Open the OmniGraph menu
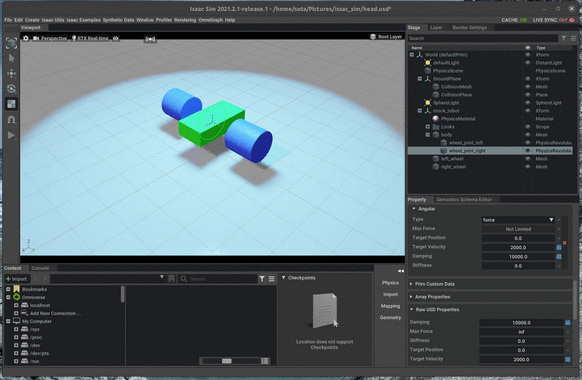 coord(210,20)
